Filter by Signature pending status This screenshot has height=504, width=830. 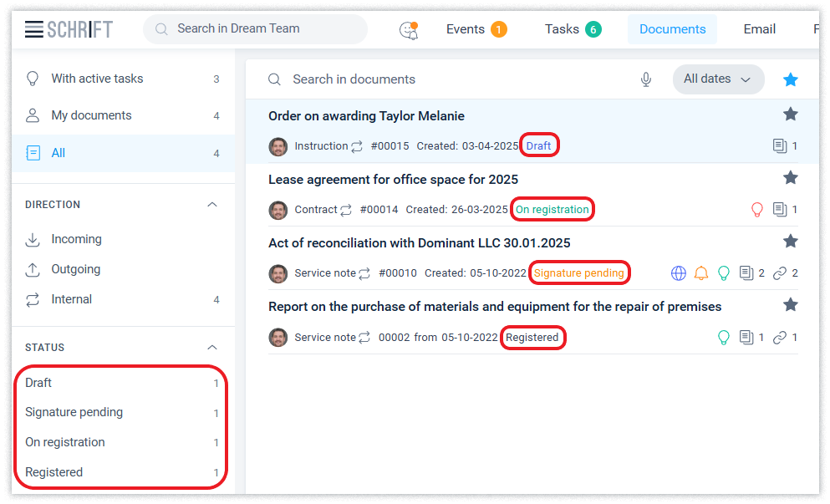click(74, 412)
